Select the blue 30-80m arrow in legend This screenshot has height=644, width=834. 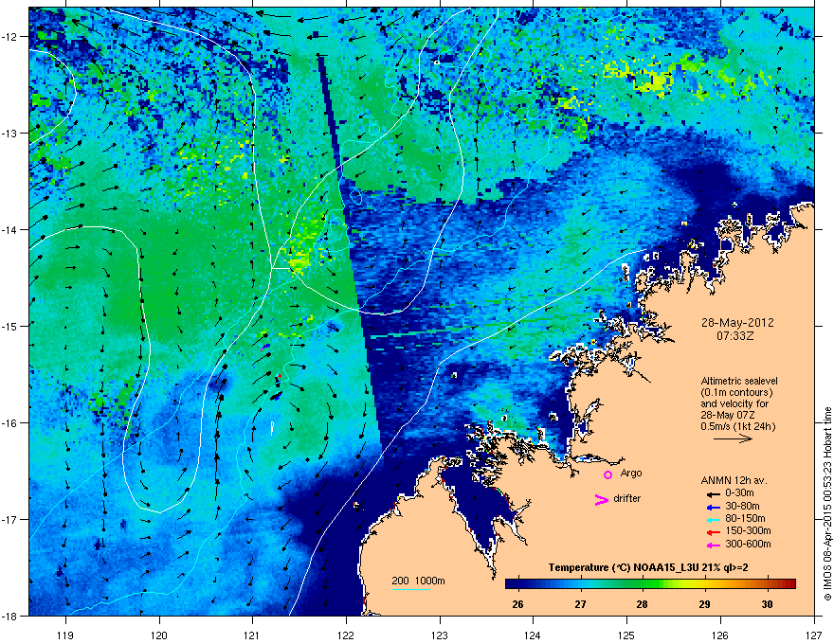714,507
